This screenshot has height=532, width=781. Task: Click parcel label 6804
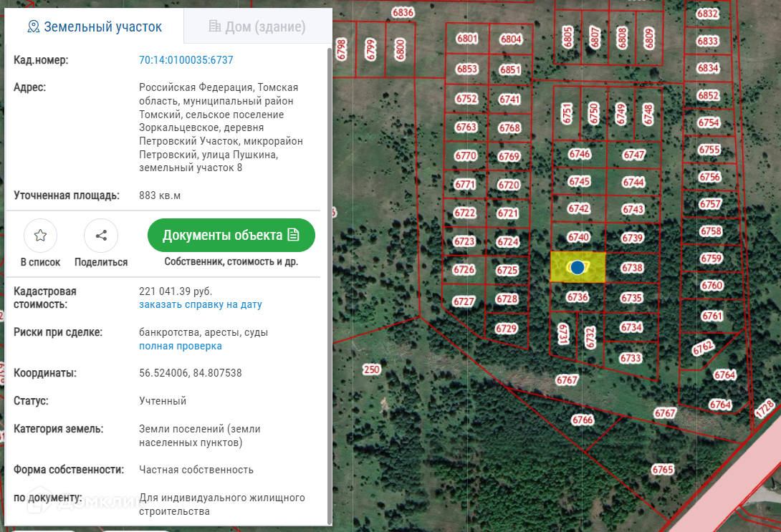511,39
